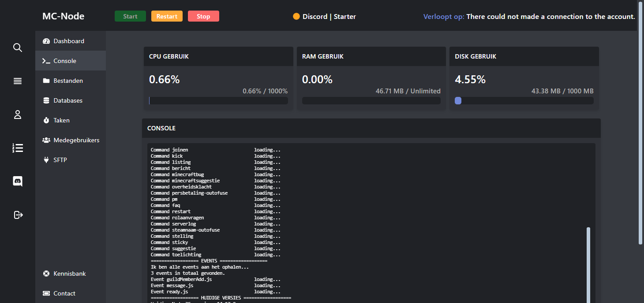The image size is (644, 303).
Task: Click the logout arrow icon
Action: [x=18, y=215]
